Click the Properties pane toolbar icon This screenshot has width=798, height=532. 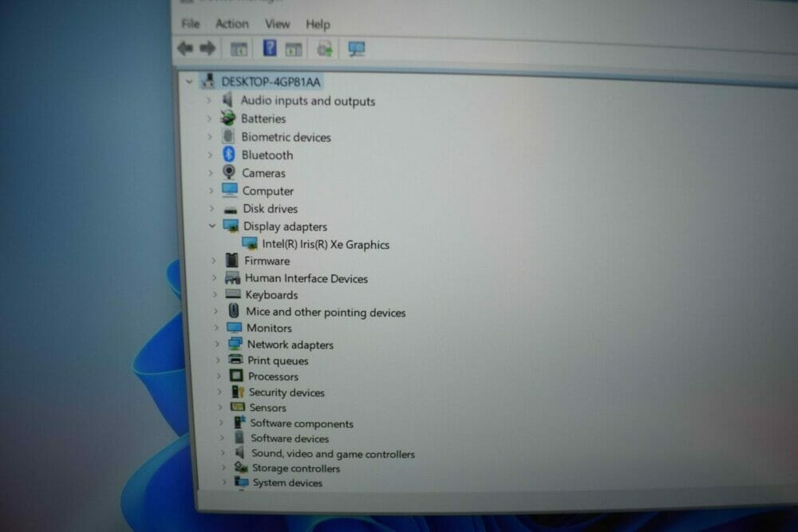tap(294, 49)
